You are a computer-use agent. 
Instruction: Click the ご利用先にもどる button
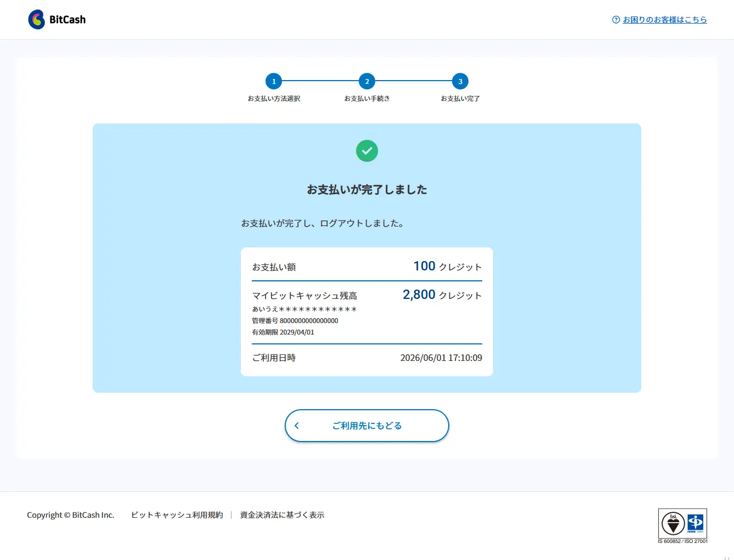(367, 426)
